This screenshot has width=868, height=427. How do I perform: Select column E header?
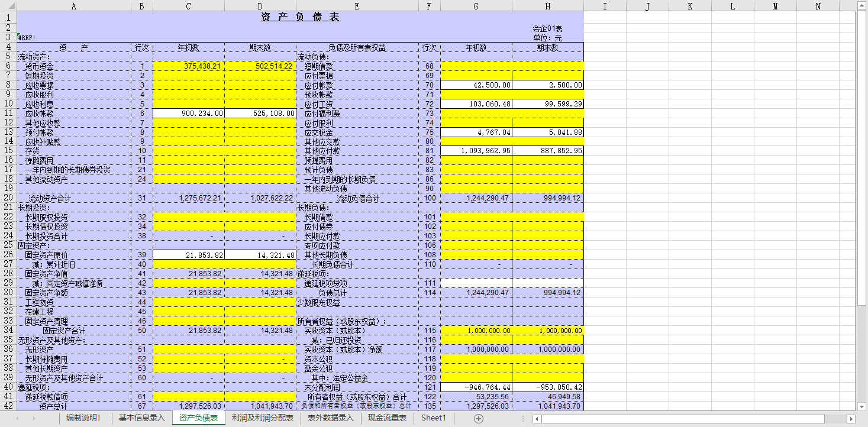(x=357, y=6)
